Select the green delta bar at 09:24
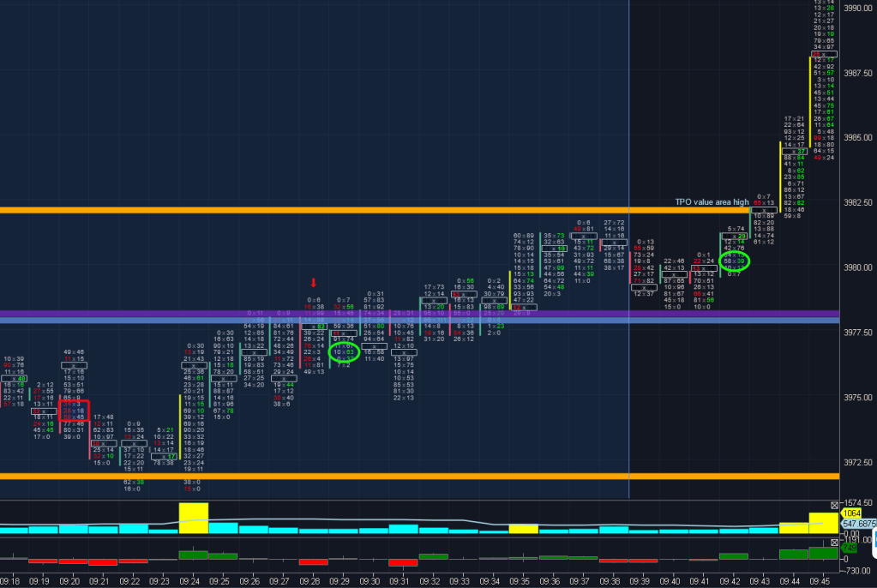877x588 pixels. point(194,555)
